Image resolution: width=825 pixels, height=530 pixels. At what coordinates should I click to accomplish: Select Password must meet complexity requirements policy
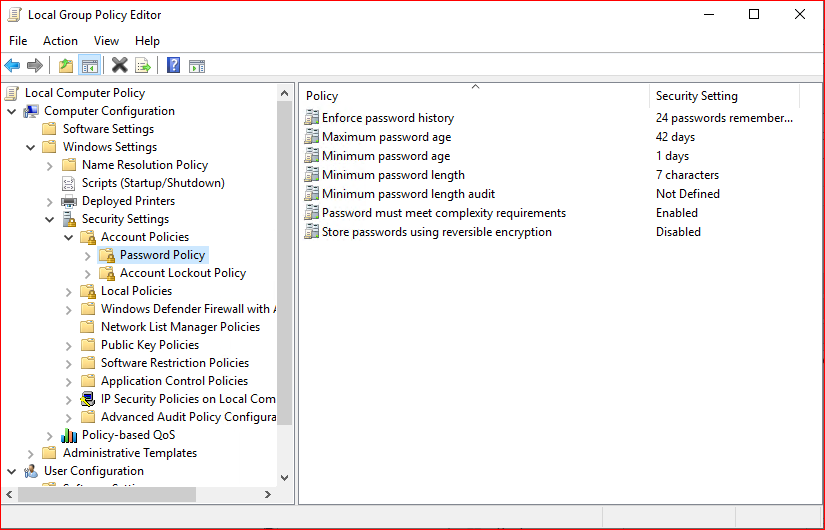click(443, 213)
